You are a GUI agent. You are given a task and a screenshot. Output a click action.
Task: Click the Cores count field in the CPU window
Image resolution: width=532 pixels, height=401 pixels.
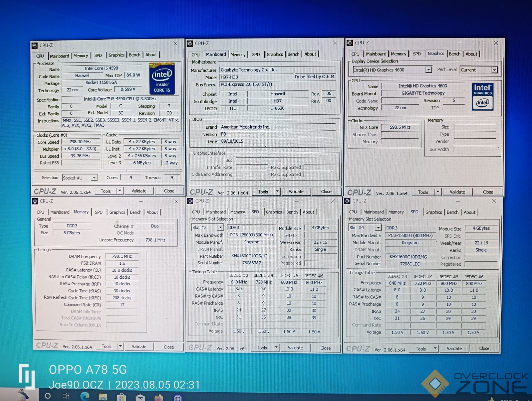pos(131,177)
